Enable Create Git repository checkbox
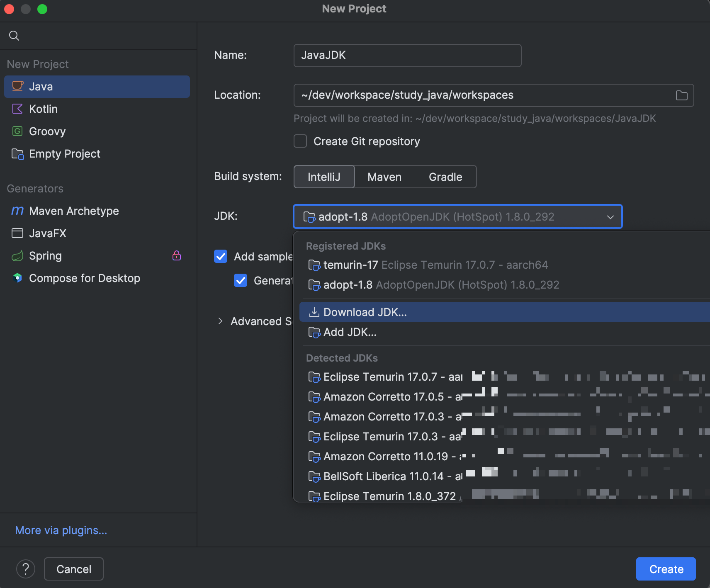The width and height of the screenshot is (710, 588). point(300,141)
